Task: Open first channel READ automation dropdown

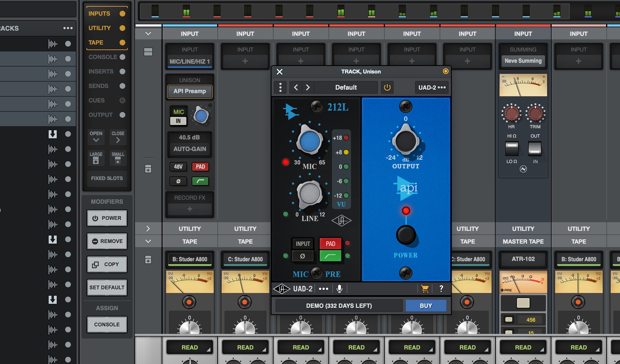Action: click(190, 348)
